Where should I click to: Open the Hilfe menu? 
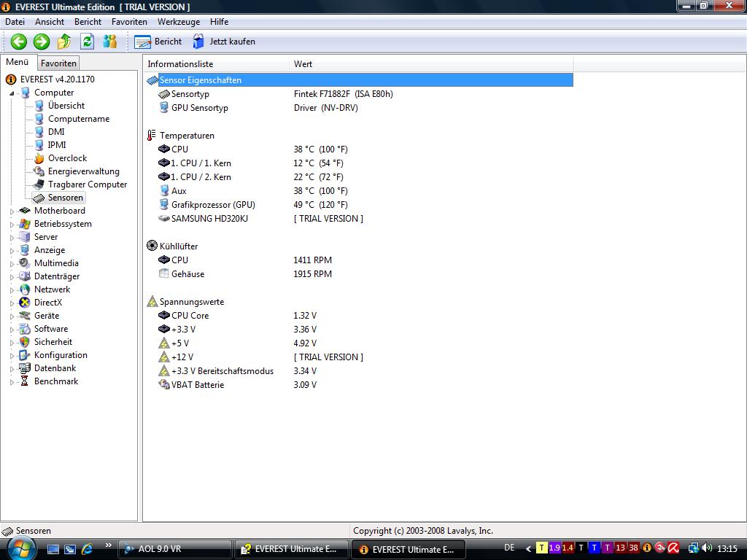point(219,22)
